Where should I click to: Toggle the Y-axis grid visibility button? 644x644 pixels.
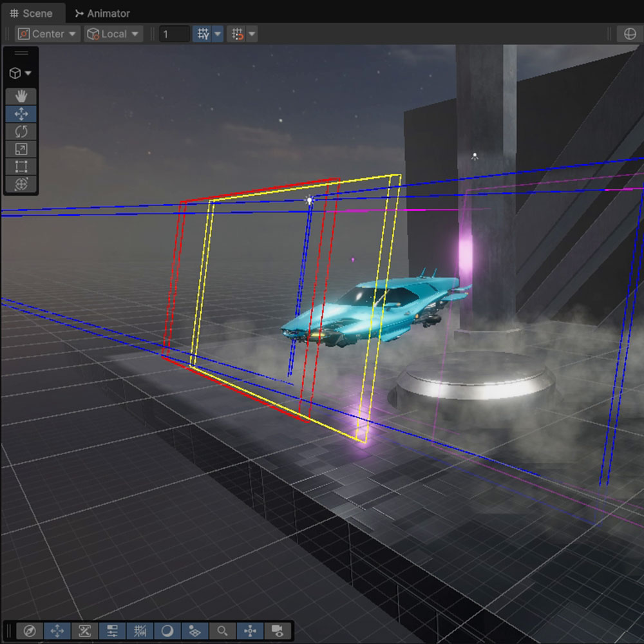coord(203,33)
